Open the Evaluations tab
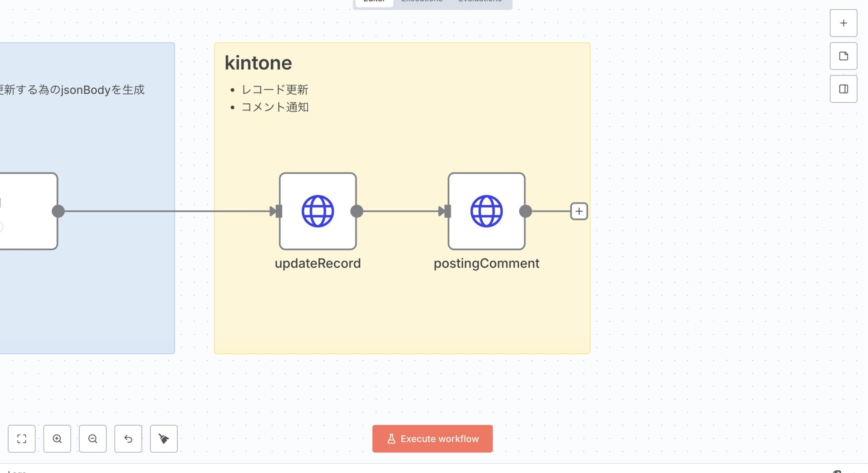Image resolution: width=868 pixels, height=473 pixels. click(x=480, y=2)
